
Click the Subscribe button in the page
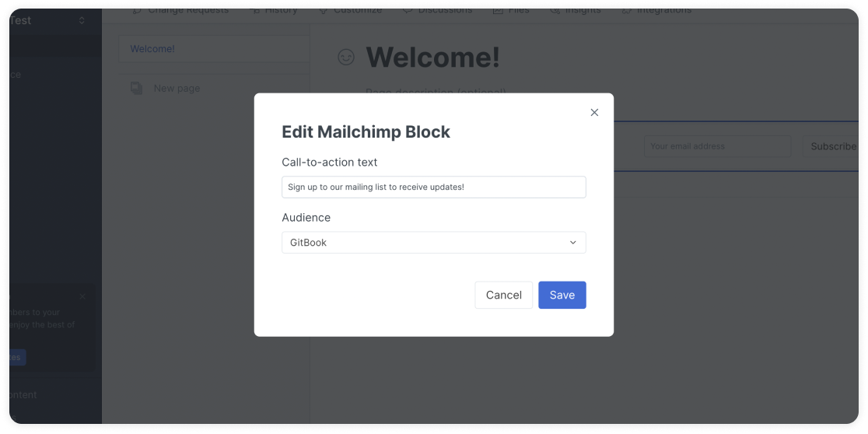click(x=832, y=146)
